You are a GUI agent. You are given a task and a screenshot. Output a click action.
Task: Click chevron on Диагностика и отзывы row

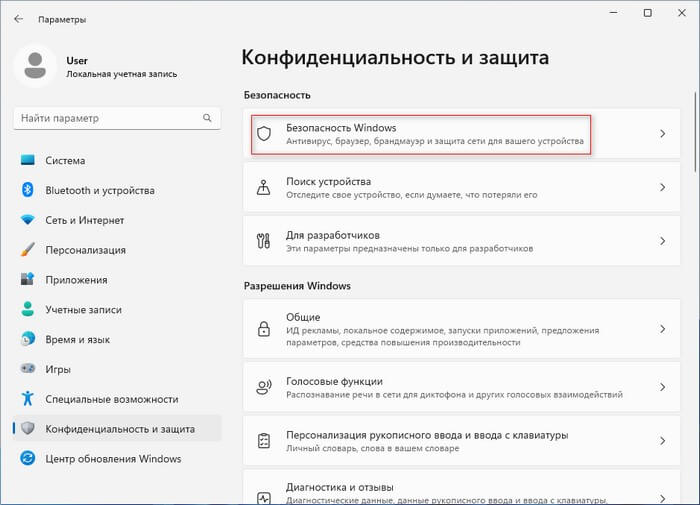(x=662, y=498)
